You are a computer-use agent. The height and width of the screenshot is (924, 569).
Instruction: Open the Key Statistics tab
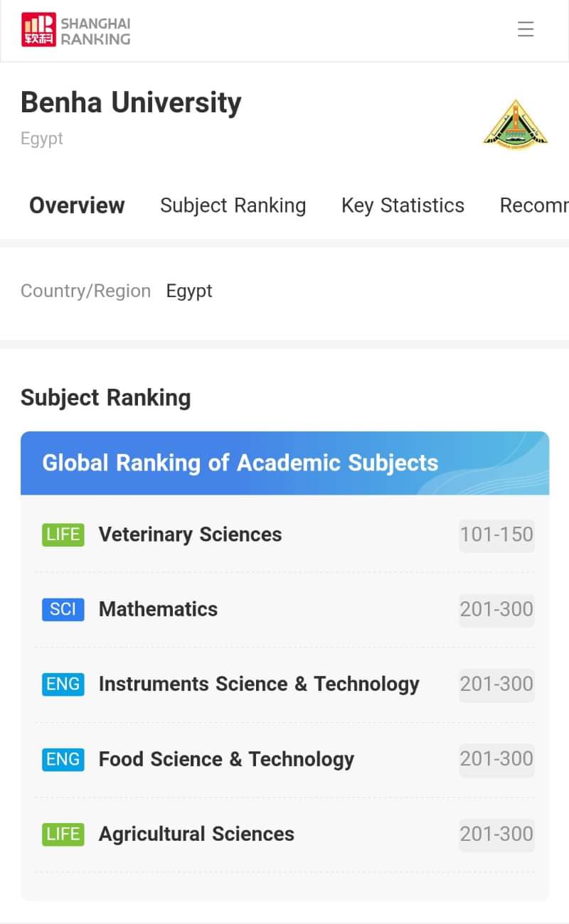point(403,205)
